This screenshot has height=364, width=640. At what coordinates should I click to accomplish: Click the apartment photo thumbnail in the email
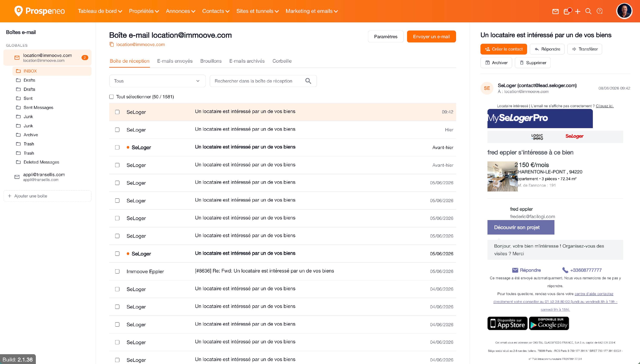point(502,177)
